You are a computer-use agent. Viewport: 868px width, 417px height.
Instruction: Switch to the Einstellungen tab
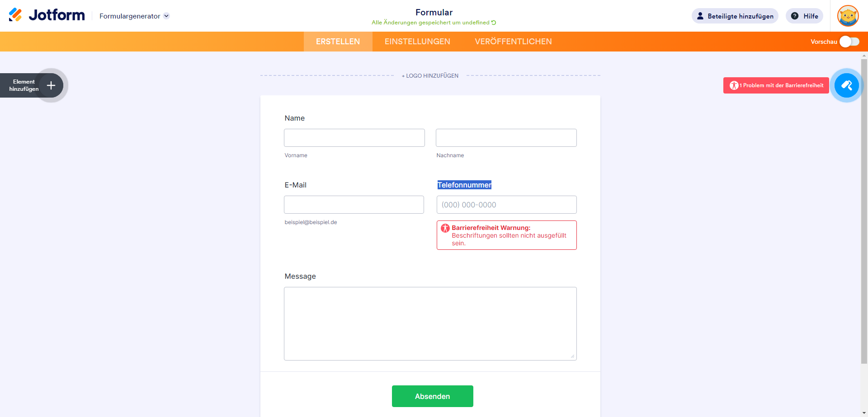pos(417,42)
